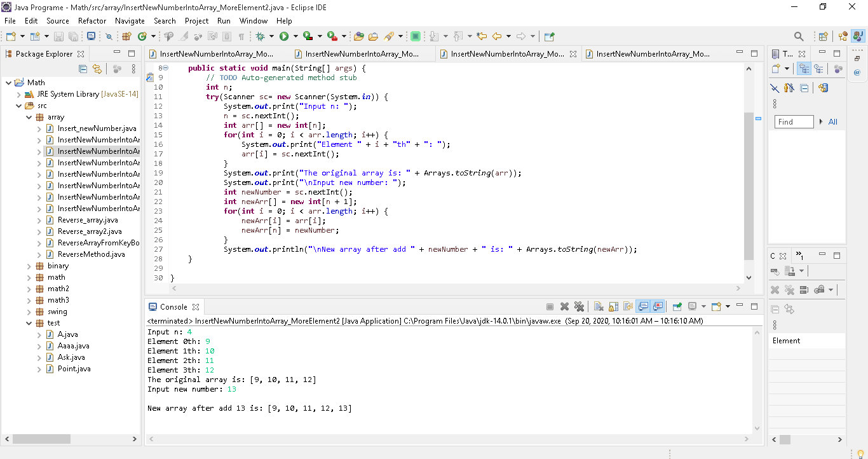Start debugging with the Debug toolbar icon
Screen dimensions: 868x459
[261, 36]
